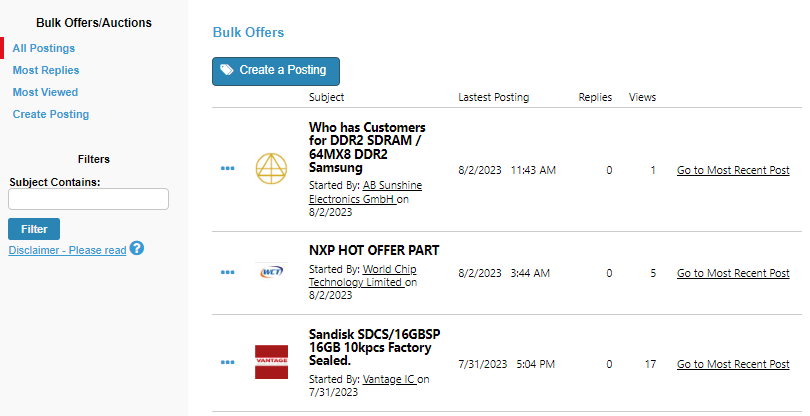The height and width of the screenshot is (416, 810).
Task: Open options menu for DDR2 SDRAM posting
Action: pos(227,169)
